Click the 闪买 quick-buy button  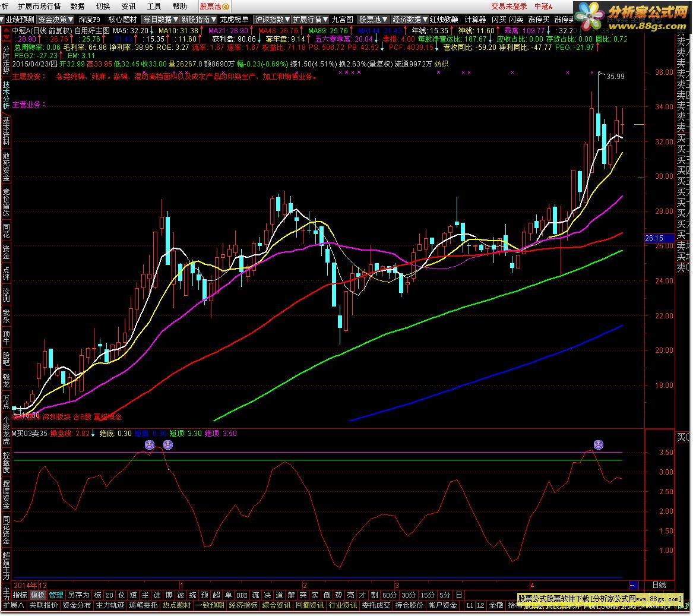[x=499, y=20]
